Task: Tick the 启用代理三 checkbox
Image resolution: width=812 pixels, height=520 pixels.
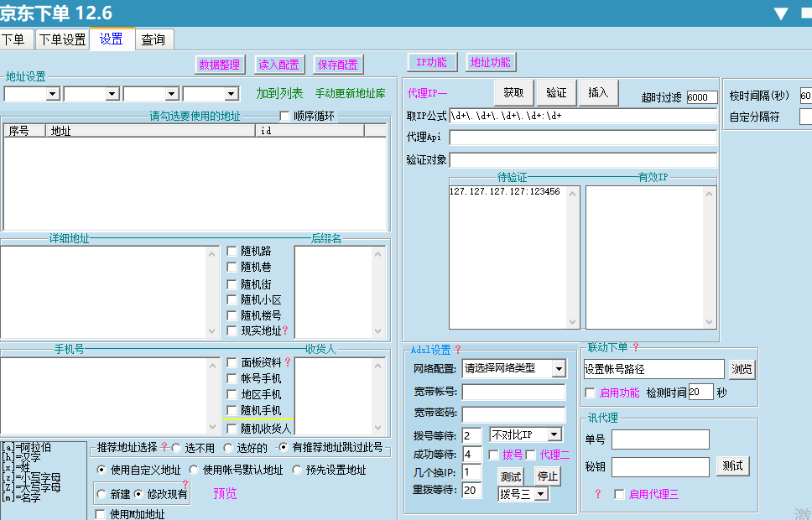Action: [x=620, y=494]
